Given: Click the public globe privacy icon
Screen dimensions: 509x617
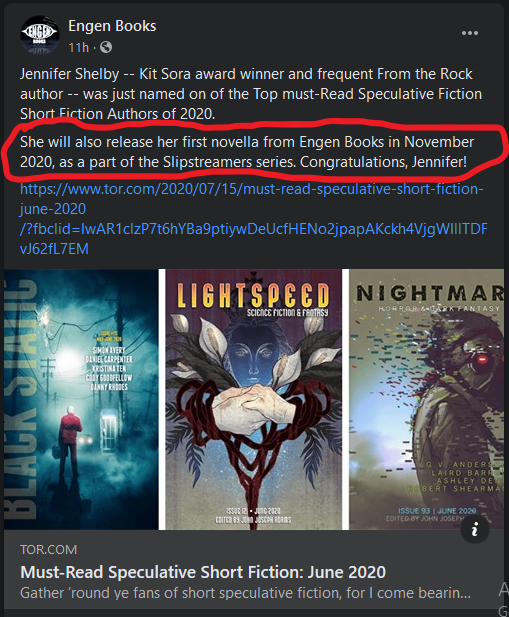Looking at the screenshot, I should [106, 48].
